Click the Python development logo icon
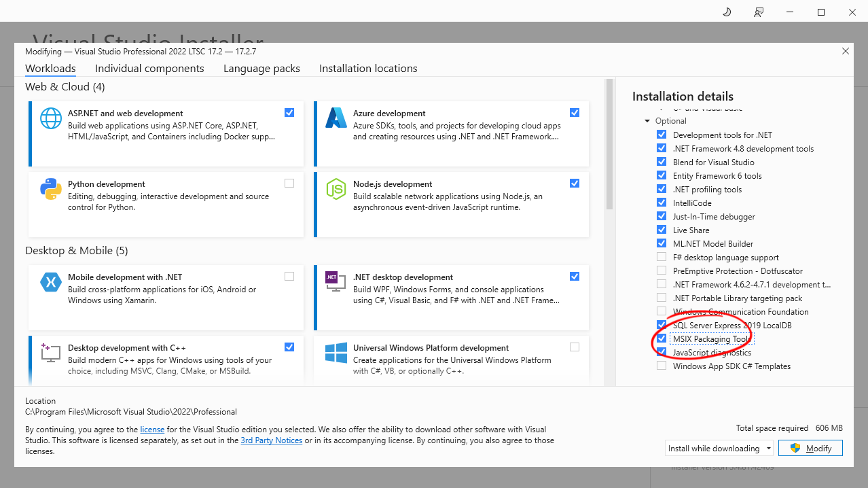Viewport: 868px width, 488px height. 51,189
